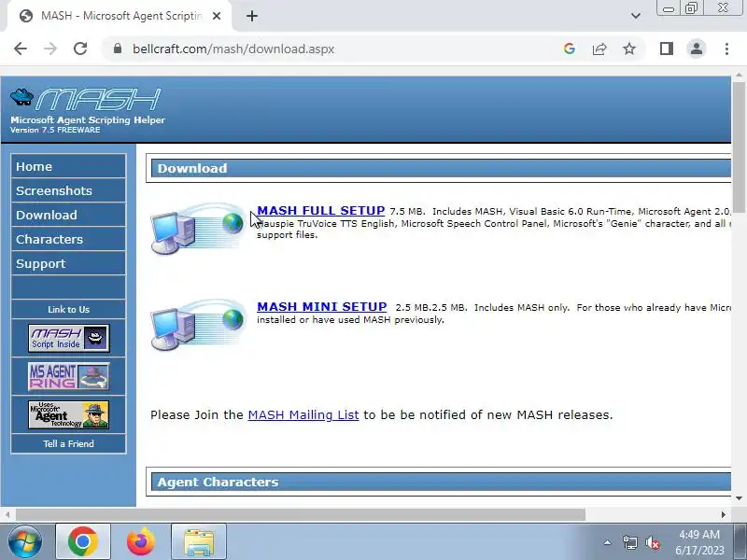Open Home in sidebar menu
Screen dimensions: 747x560
point(68,166)
